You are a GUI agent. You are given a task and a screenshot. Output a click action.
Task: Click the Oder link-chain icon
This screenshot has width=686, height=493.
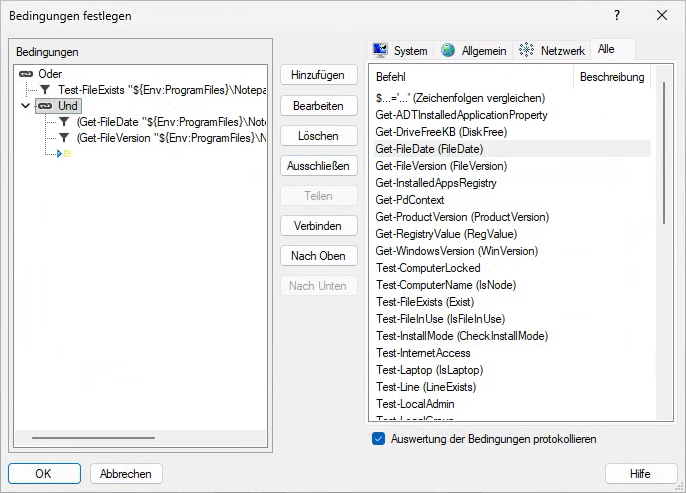[26, 74]
